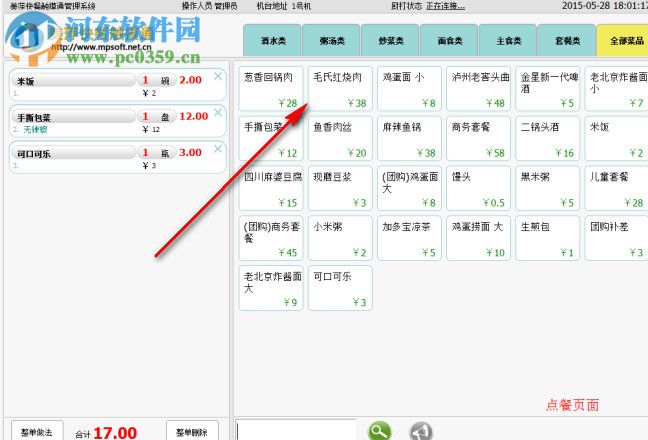Screen dimensions: 648x440
Task: Pick the 馒头 ¥0.5 tile
Action: tap(479, 189)
